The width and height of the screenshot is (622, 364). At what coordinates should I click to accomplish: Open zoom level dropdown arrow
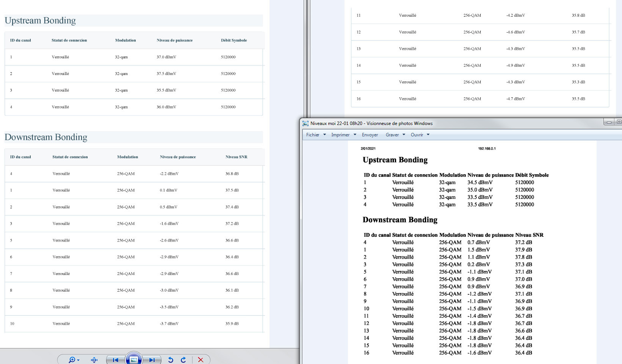point(78,360)
